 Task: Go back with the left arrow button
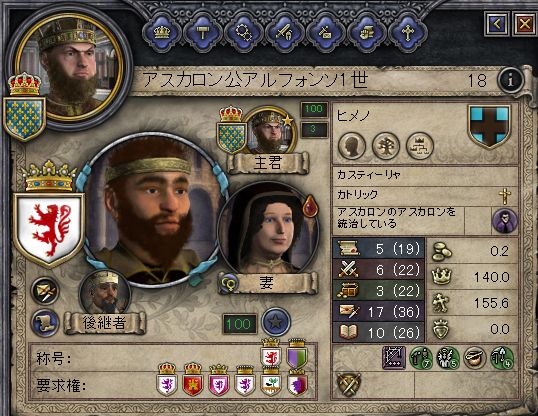coord(497,24)
